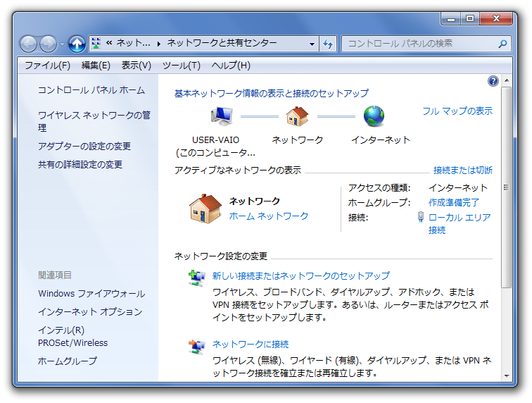The height and width of the screenshot is (403, 532).
Task: Click the house network icon in map
Action: click(297, 116)
